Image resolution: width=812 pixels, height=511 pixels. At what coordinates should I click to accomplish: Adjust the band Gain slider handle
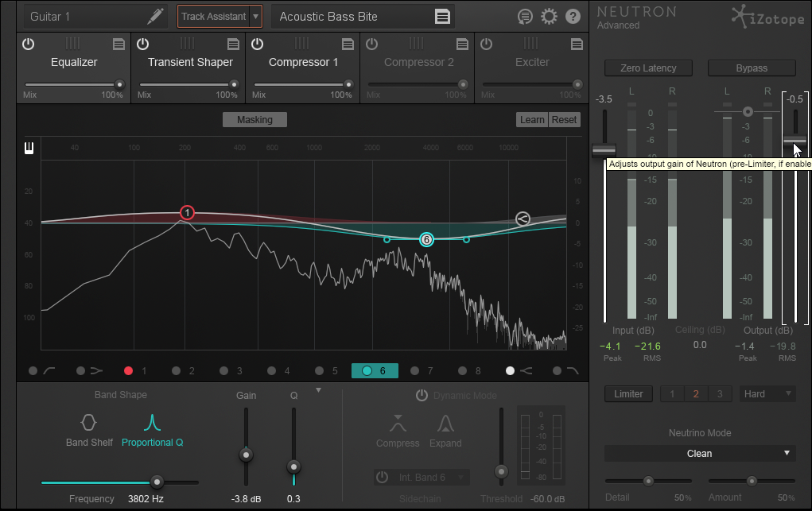click(x=246, y=455)
